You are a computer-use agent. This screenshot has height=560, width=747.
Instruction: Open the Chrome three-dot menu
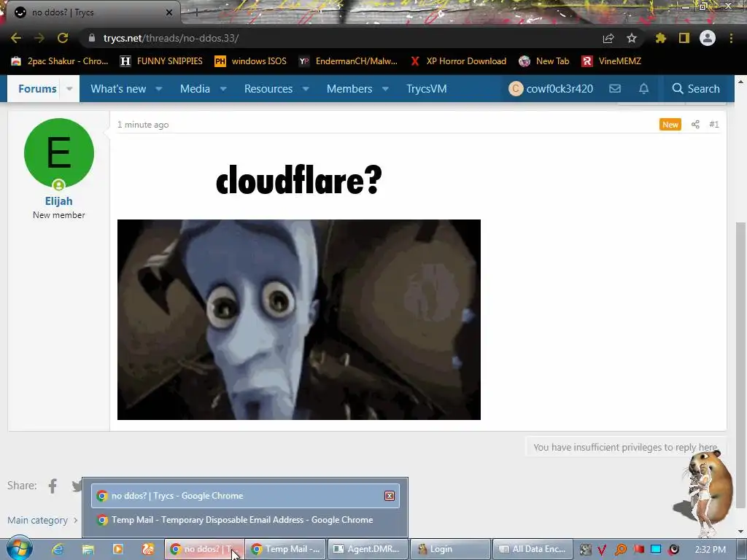[x=731, y=38]
